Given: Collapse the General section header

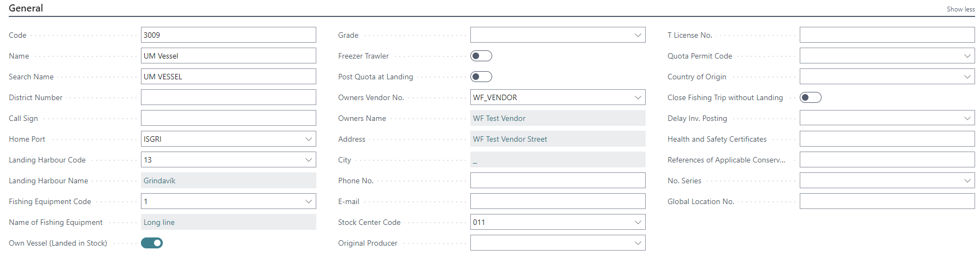Looking at the screenshot, I should 26,8.
